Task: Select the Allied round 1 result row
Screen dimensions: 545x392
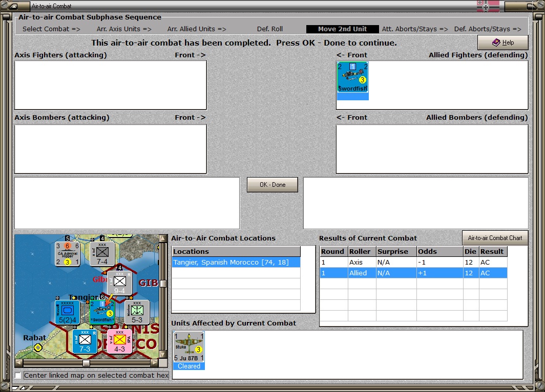Action: pos(413,273)
